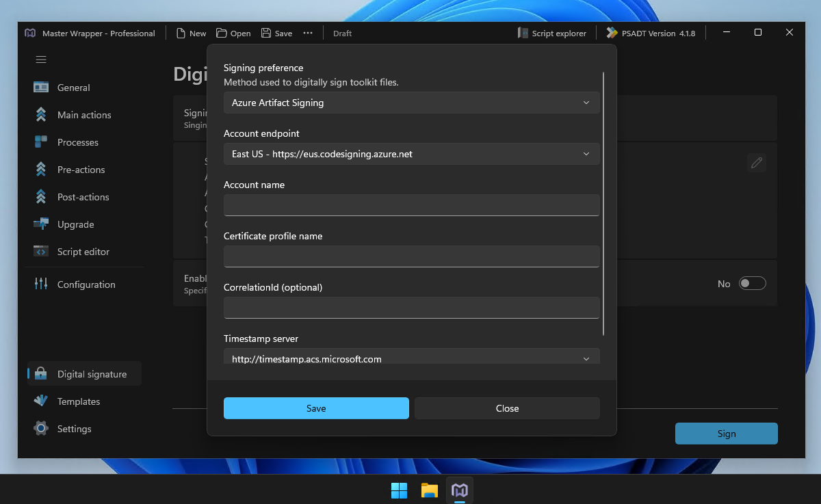Open the Main actions section

84,115
